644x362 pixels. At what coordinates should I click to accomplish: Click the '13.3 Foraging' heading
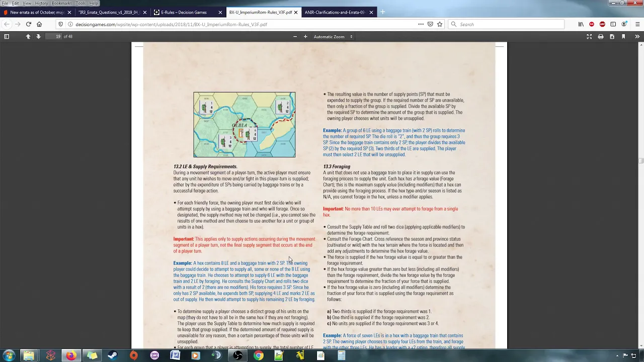click(337, 166)
